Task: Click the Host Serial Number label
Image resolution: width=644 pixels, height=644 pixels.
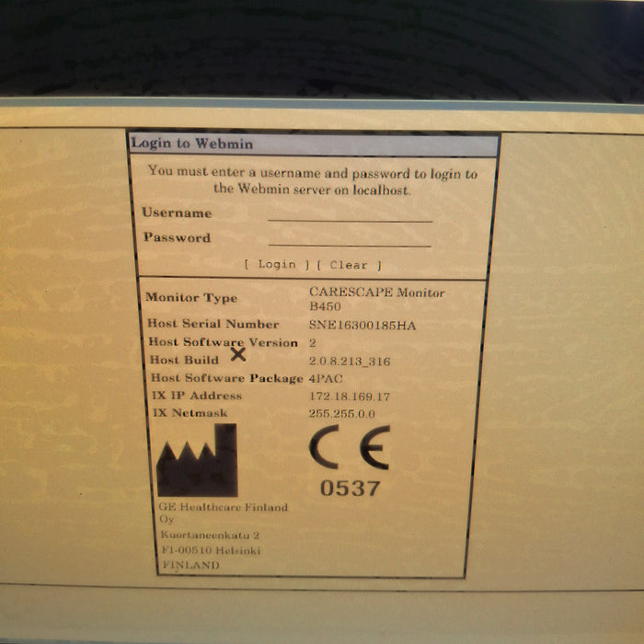Action: 213,324
